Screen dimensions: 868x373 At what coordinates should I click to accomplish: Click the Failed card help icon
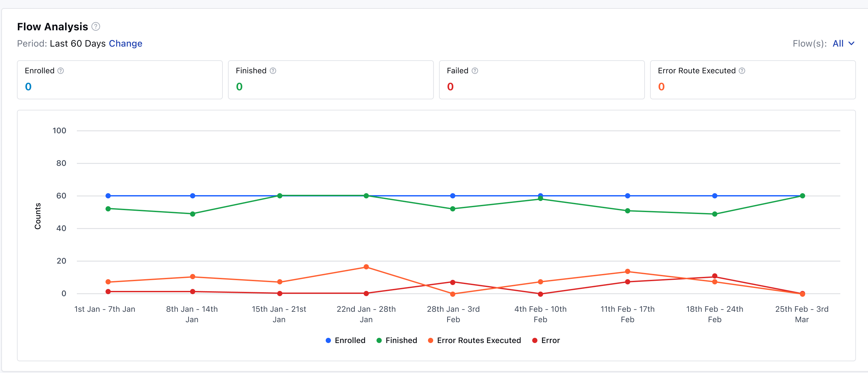coord(475,71)
